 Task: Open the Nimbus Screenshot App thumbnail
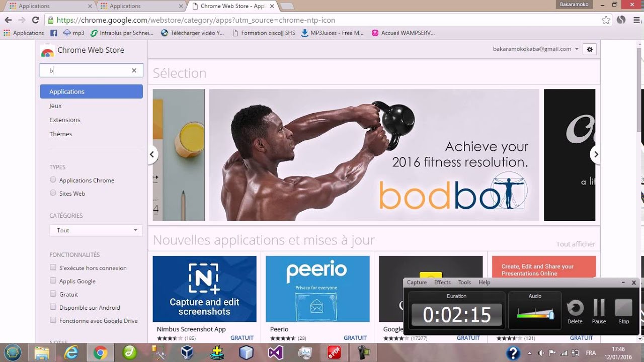204,289
